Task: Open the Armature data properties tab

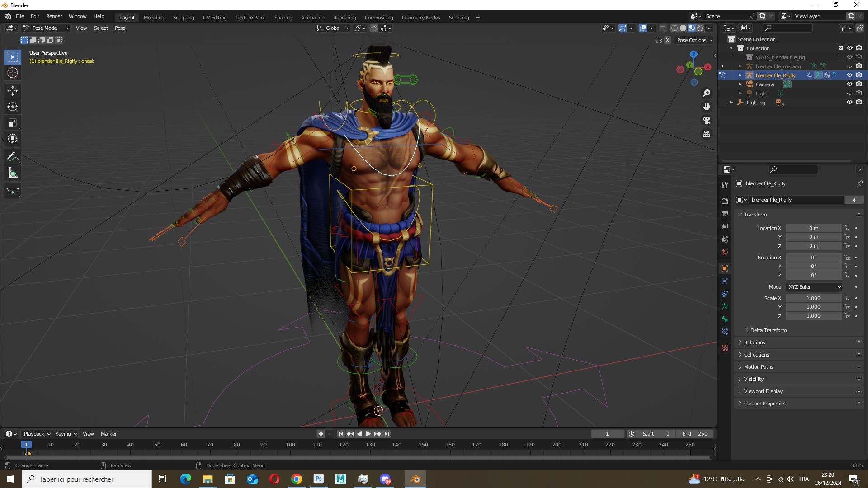Action: (x=725, y=306)
